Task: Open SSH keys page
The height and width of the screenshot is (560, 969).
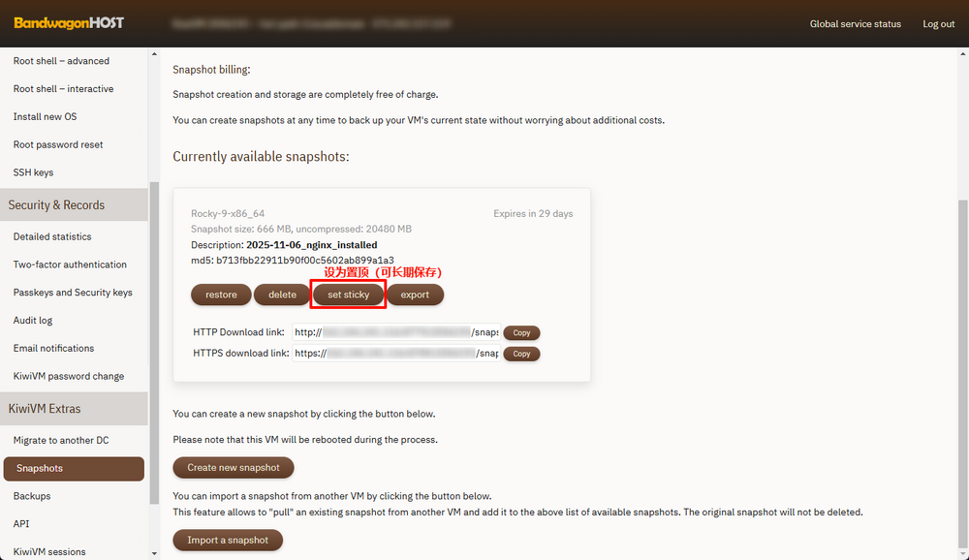Action: [34, 172]
